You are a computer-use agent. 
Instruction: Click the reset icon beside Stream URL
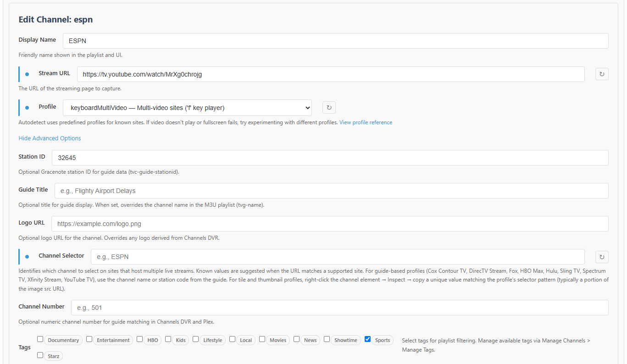[x=602, y=74]
